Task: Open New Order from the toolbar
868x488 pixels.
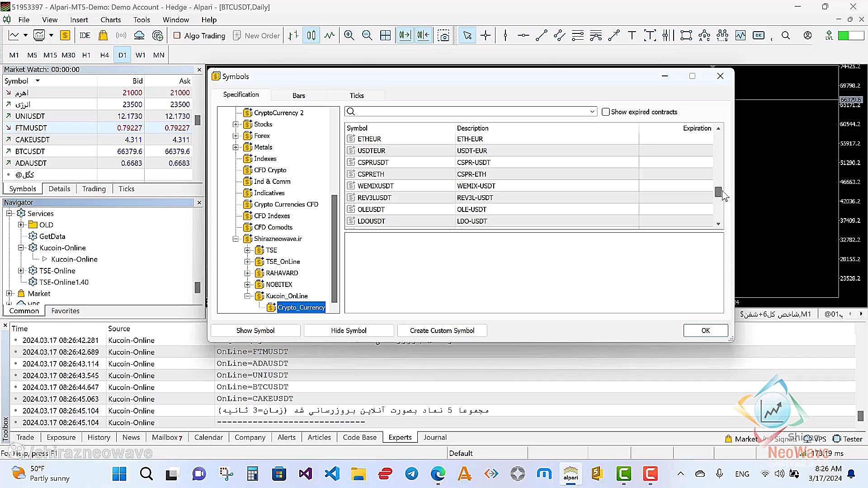Action: [x=256, y=35]
